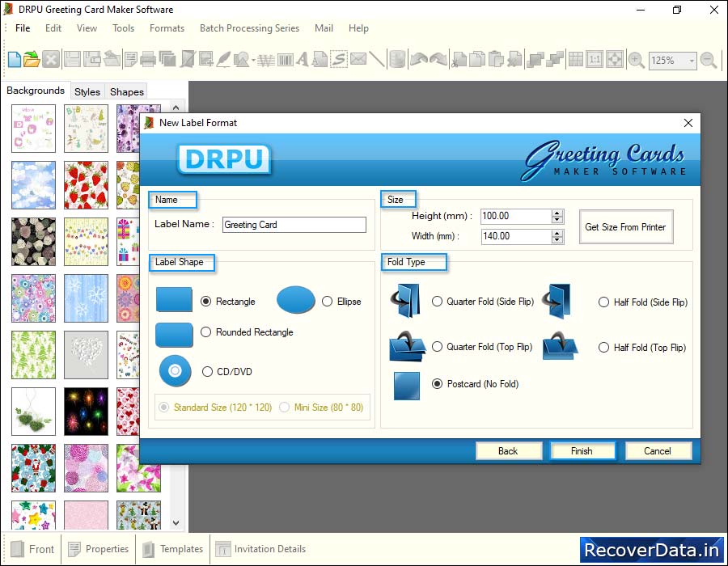Select the Ellipse label shape radio
The image size is (728, 566).
point(328,302)
